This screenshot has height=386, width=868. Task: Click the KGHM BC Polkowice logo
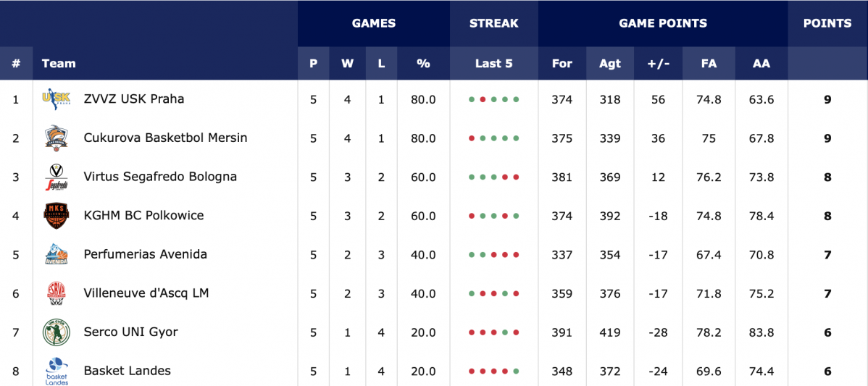tap(56, 216)
